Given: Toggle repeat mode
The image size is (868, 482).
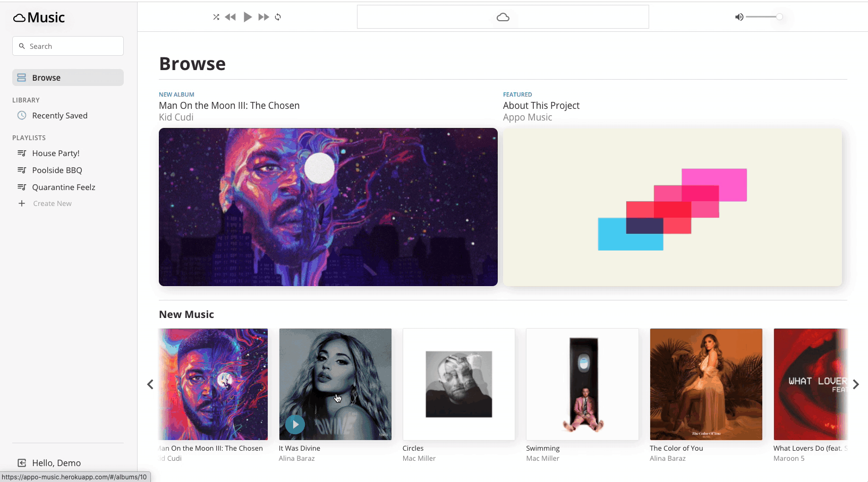Looking at the screenshot, I should coord(278,17).
